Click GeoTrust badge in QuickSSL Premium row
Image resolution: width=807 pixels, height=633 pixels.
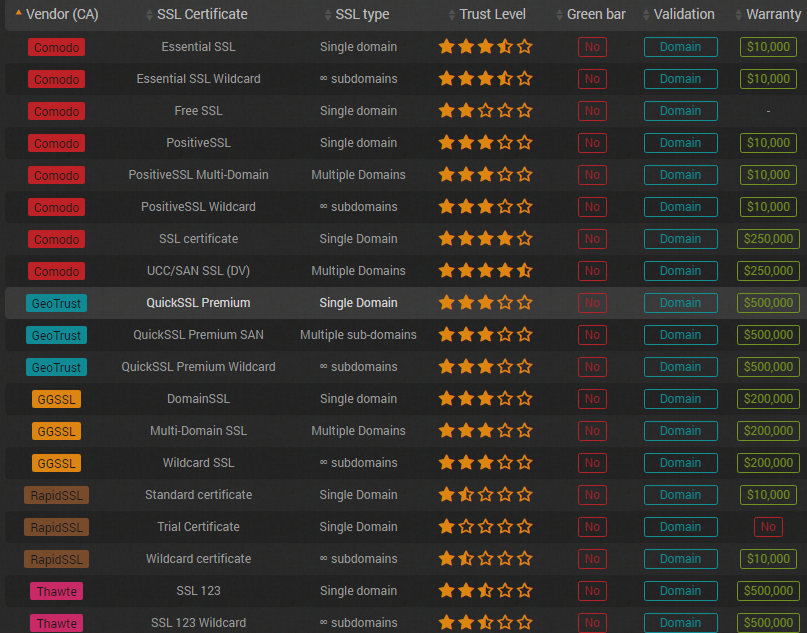[x=57, y=303]
